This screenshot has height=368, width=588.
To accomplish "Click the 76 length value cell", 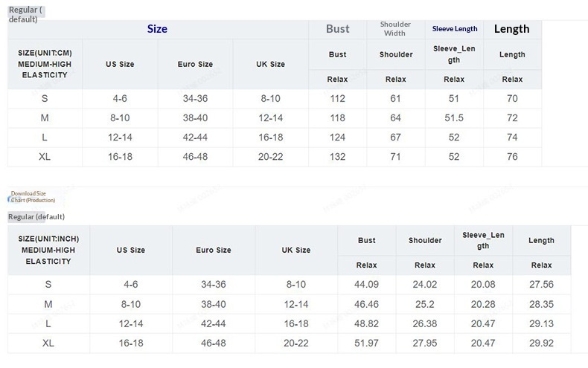I will click(x=512, y=157).
